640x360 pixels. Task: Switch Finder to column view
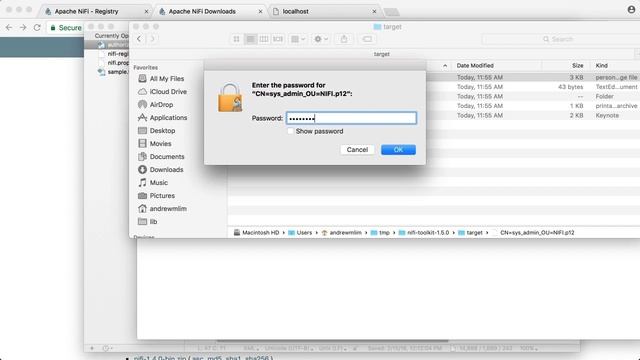point(264,39)
